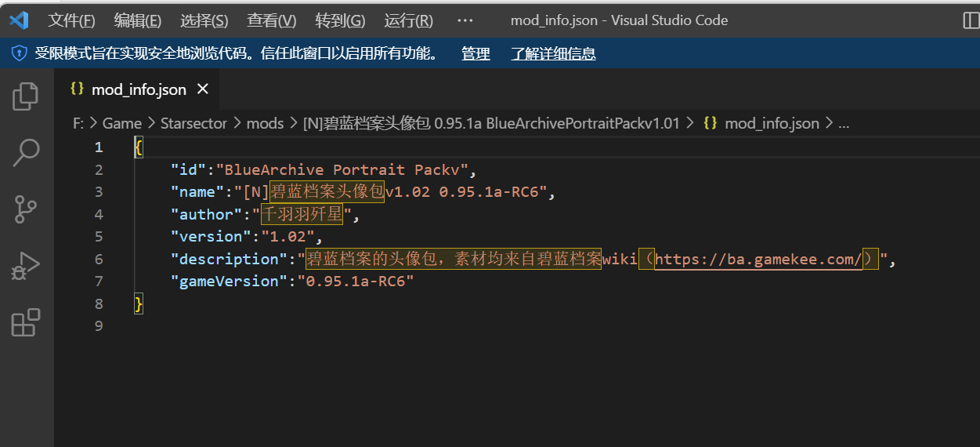Click the 了解详细信息 link
Screen dimensions: 980x447
tap(553, 53)
